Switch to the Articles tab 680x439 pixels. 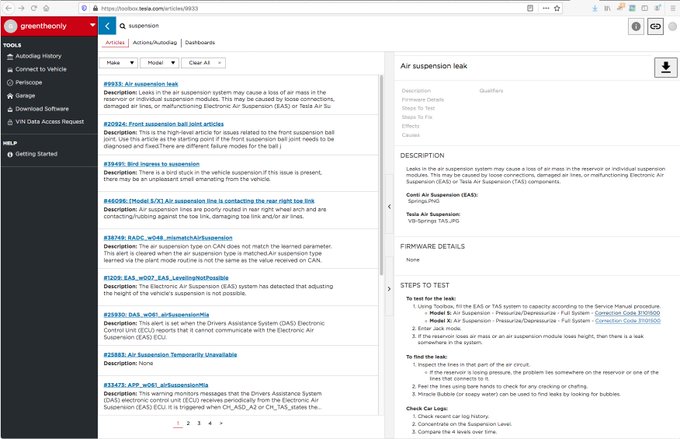115,43
